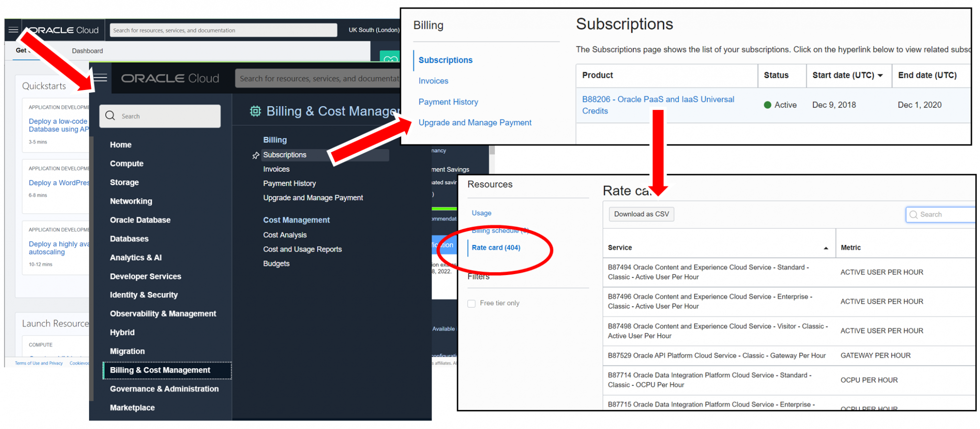Open Upgrade and Manage Payment in white sidebar
The width and height of the screenshot is (980, 429).
(x=475, y=122)
